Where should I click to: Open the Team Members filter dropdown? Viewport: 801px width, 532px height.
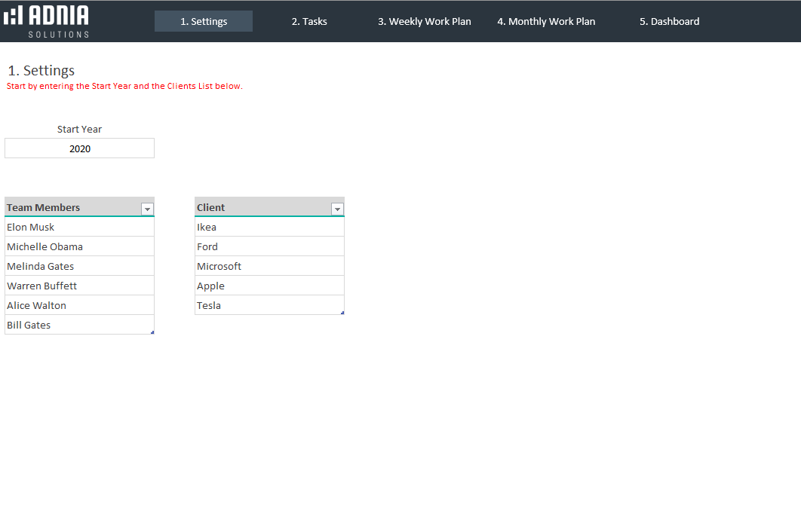[147, 209]
